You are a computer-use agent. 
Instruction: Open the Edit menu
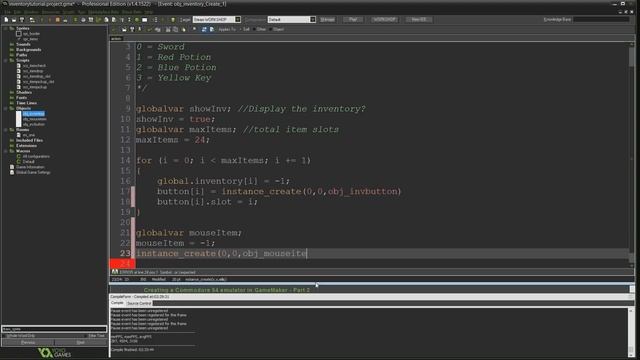17,12
